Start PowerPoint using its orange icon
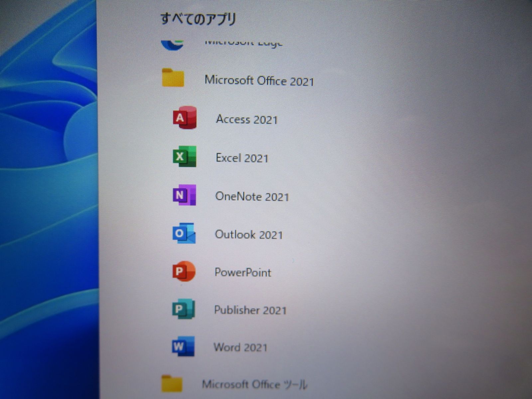Screen dimensions: 532x399 [x=184, y=271]
